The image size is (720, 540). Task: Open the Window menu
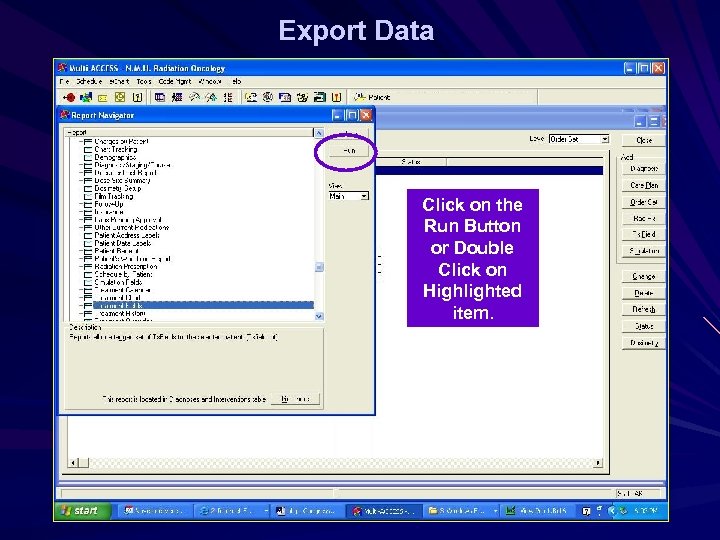[x=210, y=81]
